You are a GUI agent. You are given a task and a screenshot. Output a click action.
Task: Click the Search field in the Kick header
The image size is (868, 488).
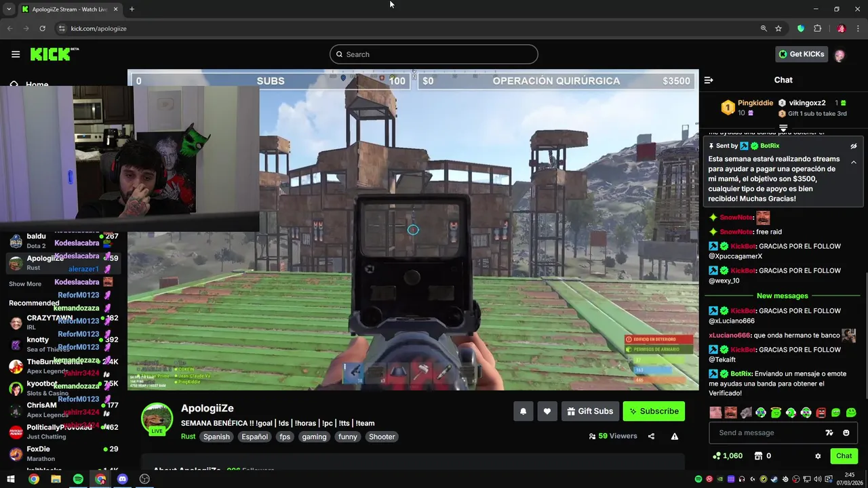coord(434,54)
